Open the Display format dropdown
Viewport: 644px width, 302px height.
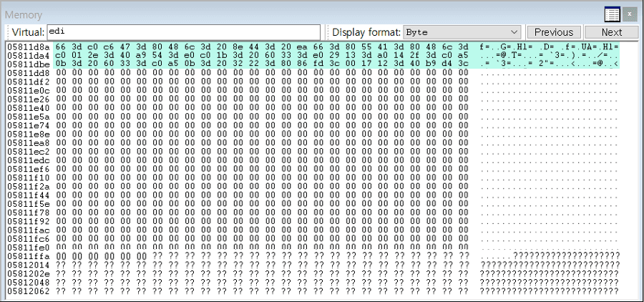(462, 32)
